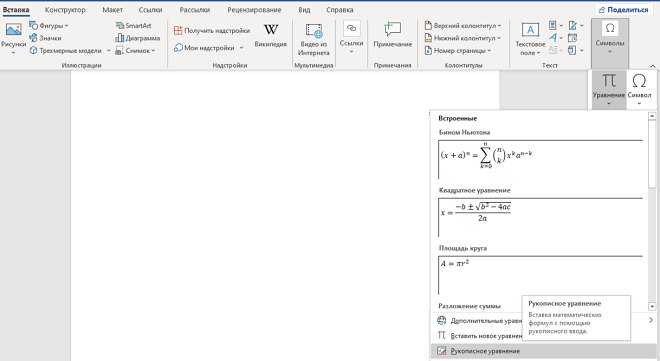
Task: Insert the Квадратное уравнение formula
Action: (540, 217)
